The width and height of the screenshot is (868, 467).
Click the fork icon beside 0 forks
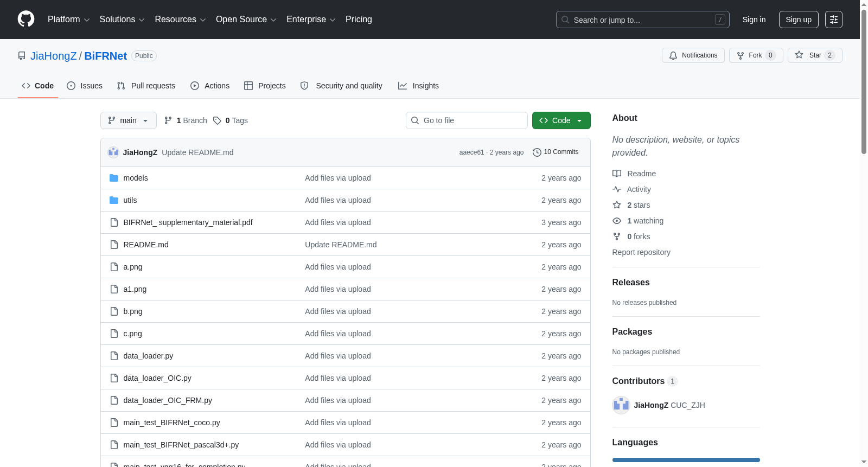pyautogui.click(x=617, y=236)
